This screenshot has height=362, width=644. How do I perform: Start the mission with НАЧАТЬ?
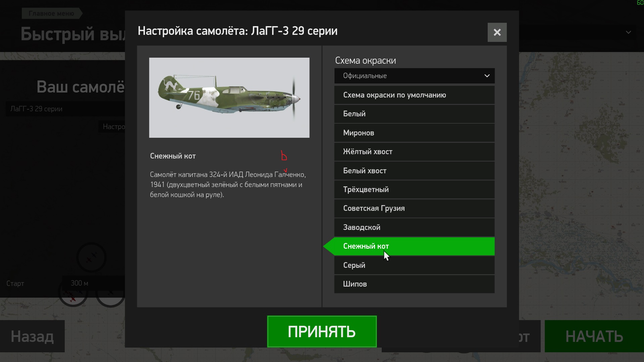(x=594, y=336)
